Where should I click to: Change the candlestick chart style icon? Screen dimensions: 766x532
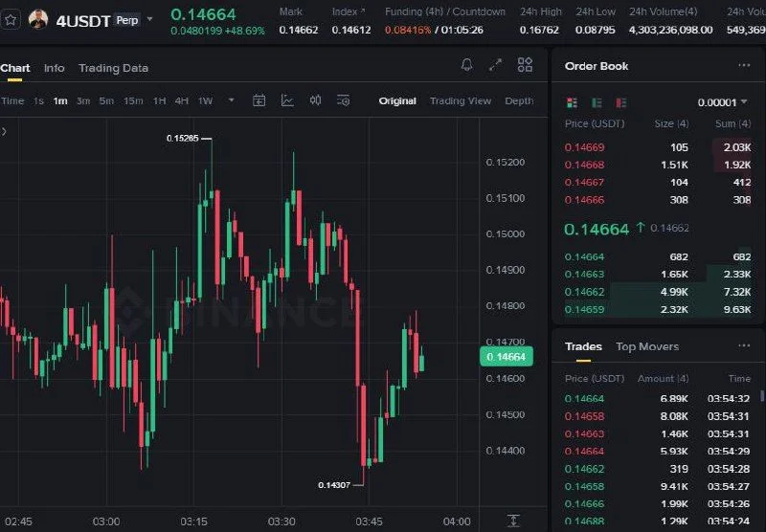coord(316,100)
